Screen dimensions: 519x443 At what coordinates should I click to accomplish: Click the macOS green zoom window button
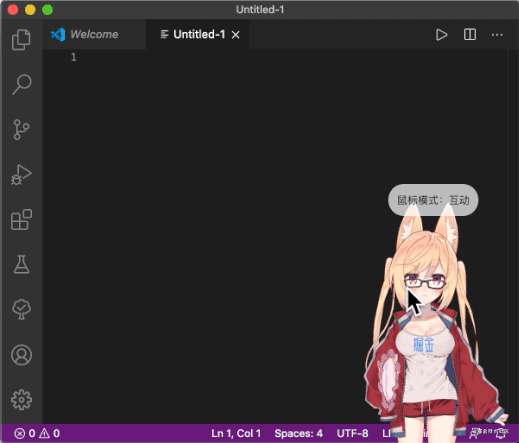pos(47,10)
